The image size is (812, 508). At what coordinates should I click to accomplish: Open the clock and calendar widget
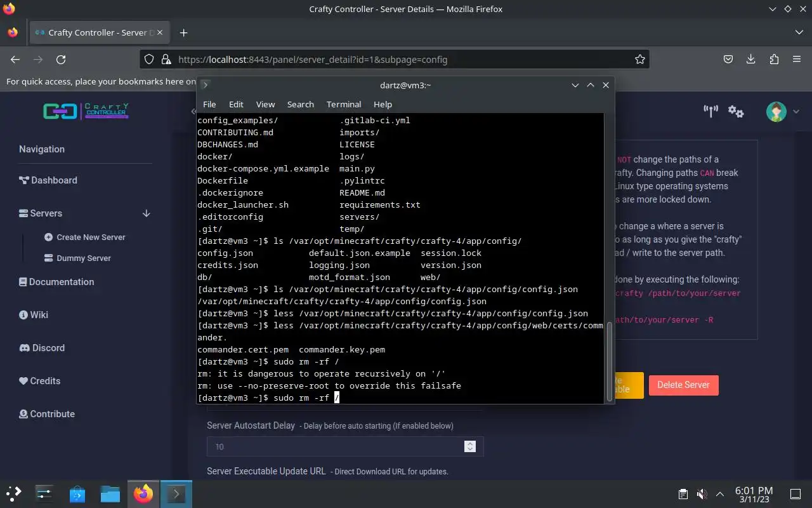pos(754,494)
